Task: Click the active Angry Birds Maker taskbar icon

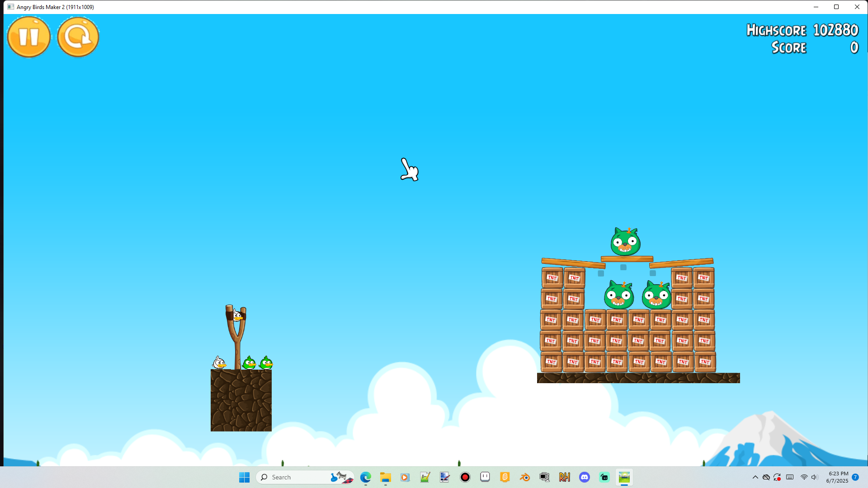Action: [x=624, y=477]
